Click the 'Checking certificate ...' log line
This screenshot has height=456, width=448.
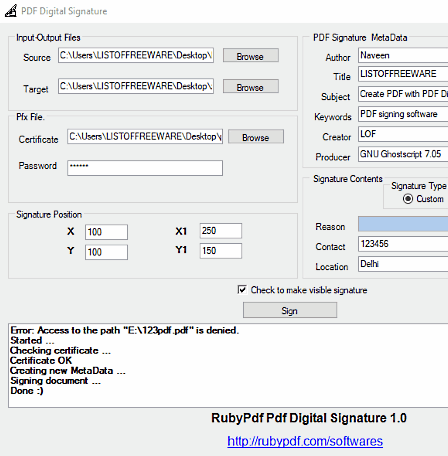(x=60, y=350)
